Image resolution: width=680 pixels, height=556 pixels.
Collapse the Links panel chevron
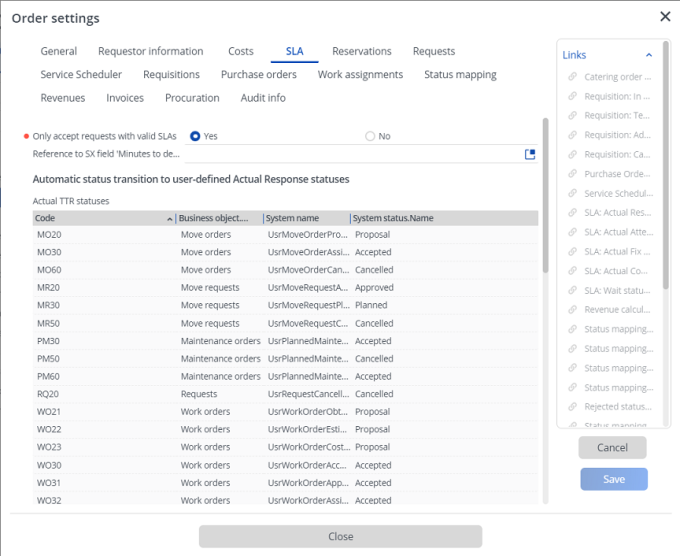pyautogui.click(x=648, y=55)
